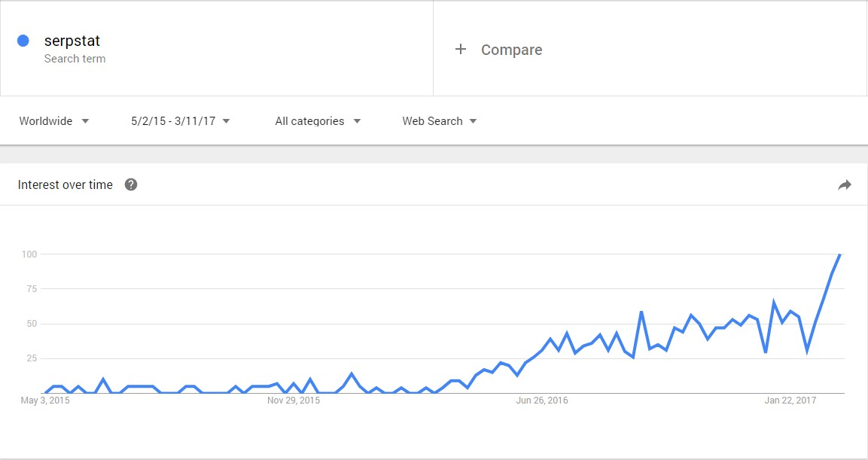This screenshot has width=868, height=460.
Task: Click the blue serpstat color dot
Action: pyautogui.click(x=23, y=41)
